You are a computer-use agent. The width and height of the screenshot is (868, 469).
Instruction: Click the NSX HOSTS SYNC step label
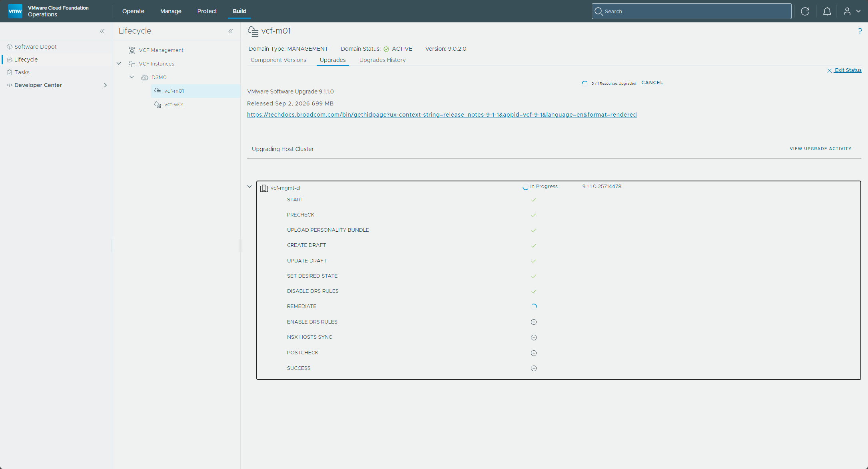tap(309, 337)
